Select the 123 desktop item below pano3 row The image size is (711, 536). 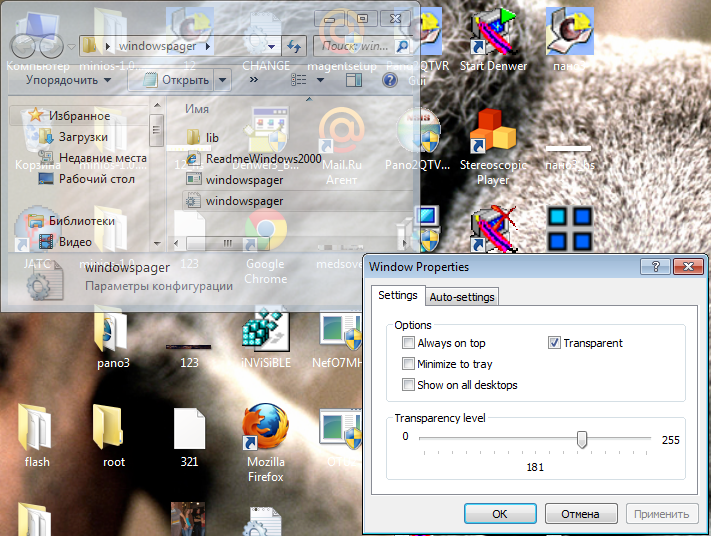click(189, 355)
